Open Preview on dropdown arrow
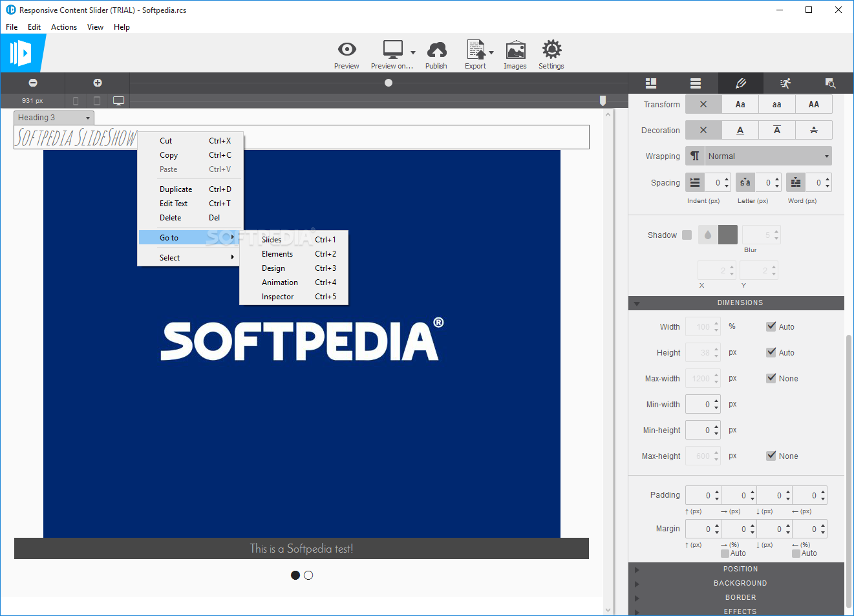Image resolution: width=854 pixels, height=616 pixels. pyautogui.click(x=413, y=52)
